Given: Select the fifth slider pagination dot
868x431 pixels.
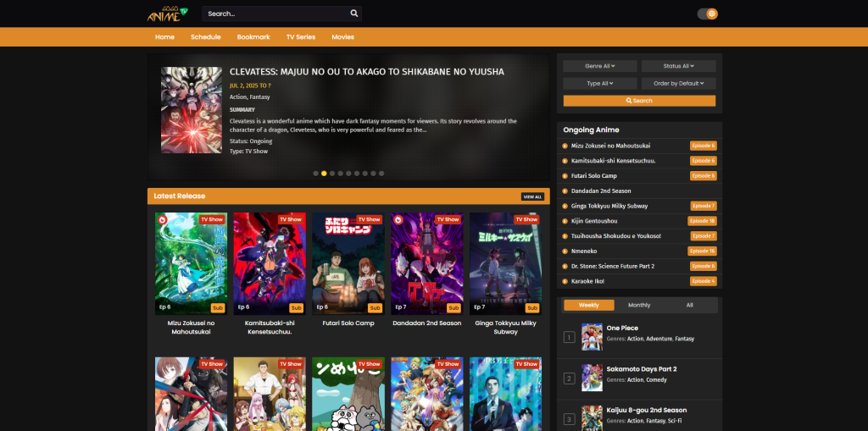Looking at the screenshot, I should [348, 174].
